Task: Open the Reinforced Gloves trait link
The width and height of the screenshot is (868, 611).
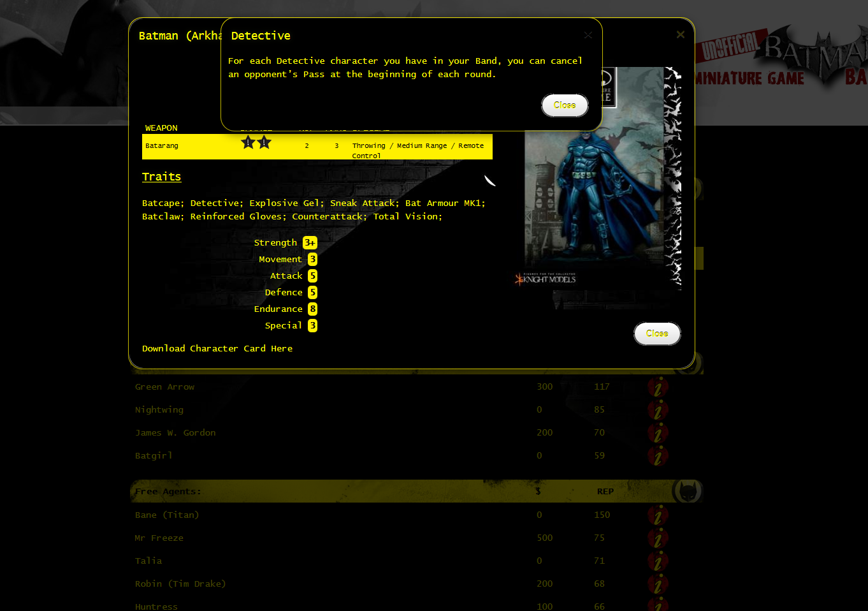Action: 238,216
